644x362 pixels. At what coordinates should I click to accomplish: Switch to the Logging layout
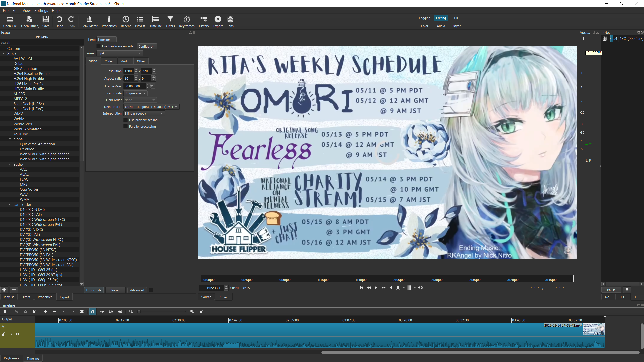tap(424, 18)
